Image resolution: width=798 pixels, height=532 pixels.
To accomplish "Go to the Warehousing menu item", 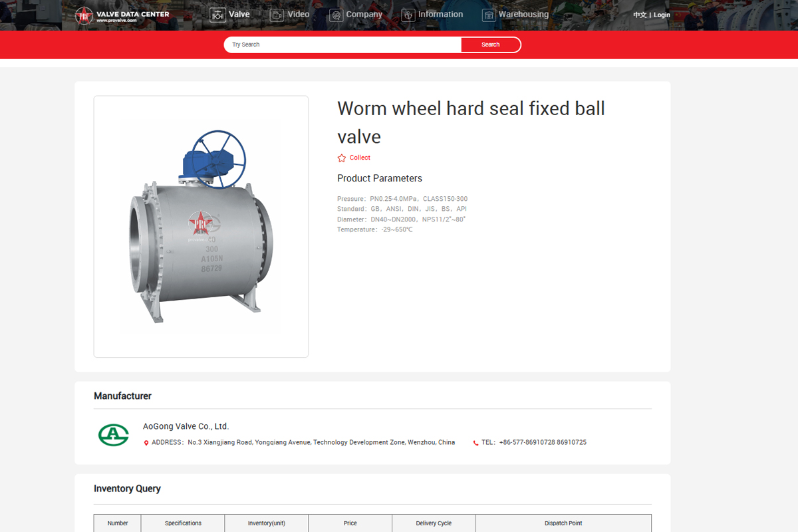I will tap(523, 14).
